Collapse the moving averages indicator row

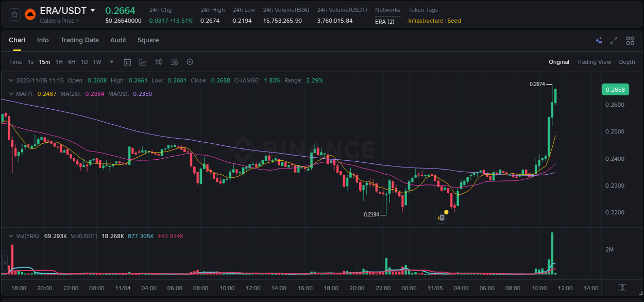[x=11, y=94]
